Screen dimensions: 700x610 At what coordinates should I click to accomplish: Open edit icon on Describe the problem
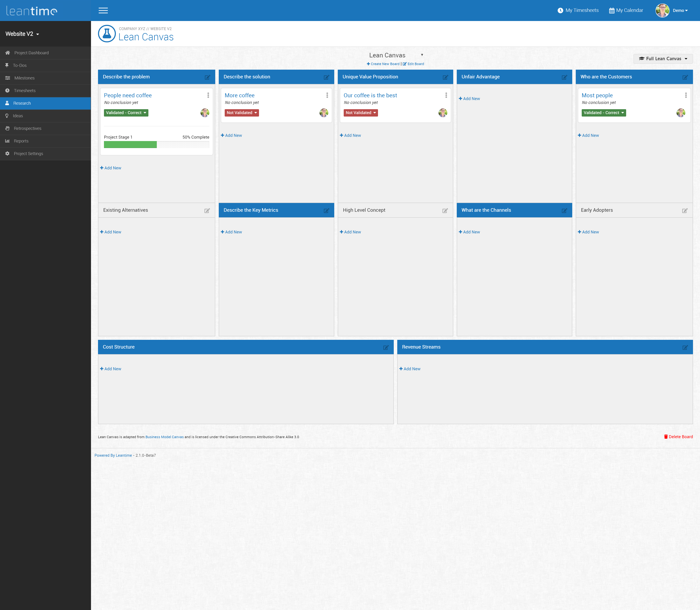207,77
